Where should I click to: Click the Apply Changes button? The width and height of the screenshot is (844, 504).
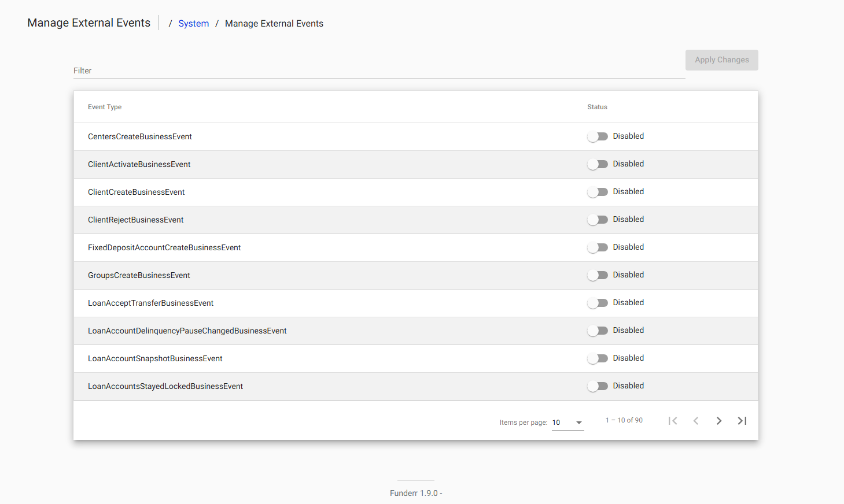click(x=721, y=60)
